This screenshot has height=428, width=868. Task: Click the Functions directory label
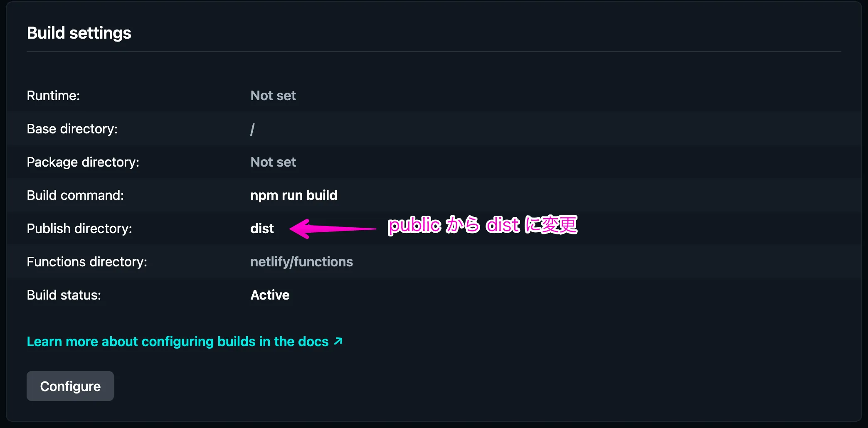click(x=86, y=261)
